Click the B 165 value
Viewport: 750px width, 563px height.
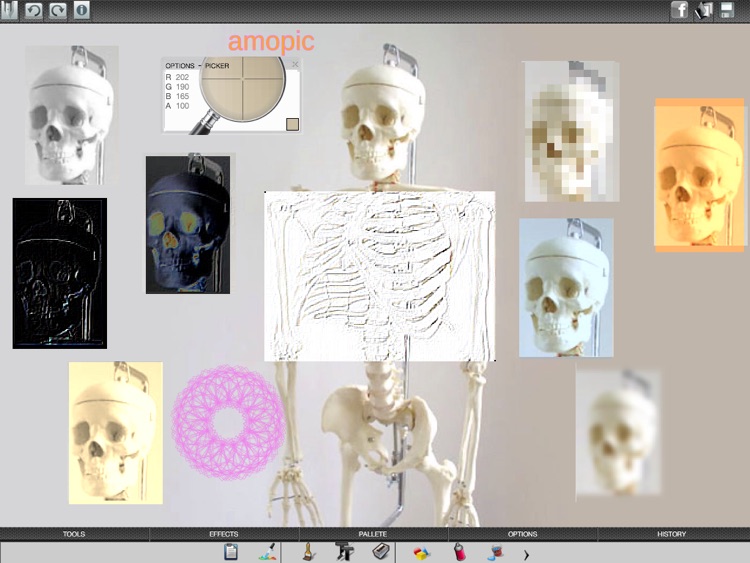(x=177, y=96)
